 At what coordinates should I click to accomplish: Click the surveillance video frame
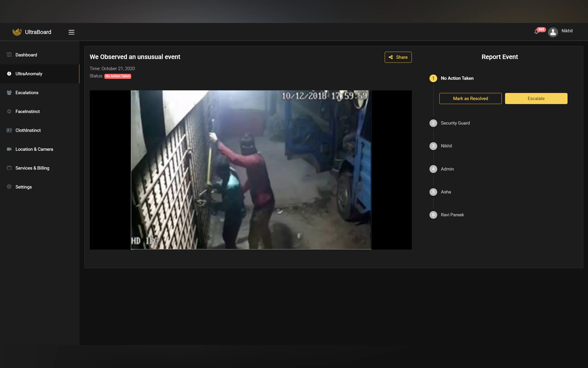(251, 170)
